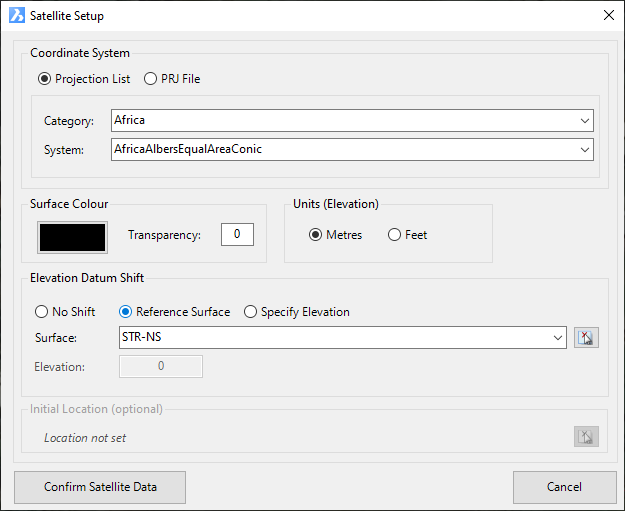
Task: Click the Elevation value field
Action: point(161,366)
